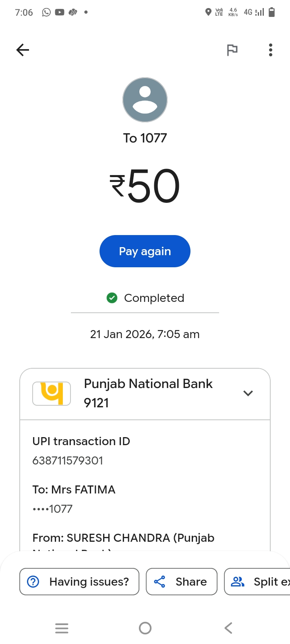Tap the To 1077 recipient label

tap(145, 138)
